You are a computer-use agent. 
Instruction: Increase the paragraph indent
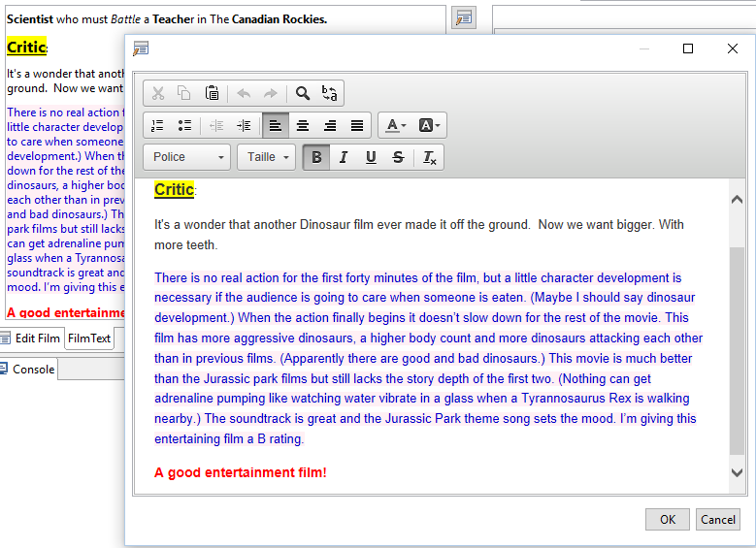click(244, 125)
